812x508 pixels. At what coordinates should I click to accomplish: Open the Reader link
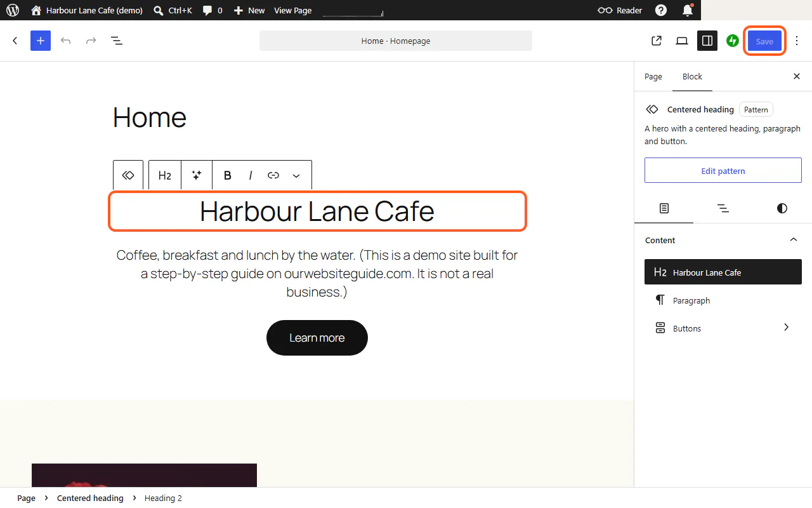pyautogui.click(x=620, y=10)
